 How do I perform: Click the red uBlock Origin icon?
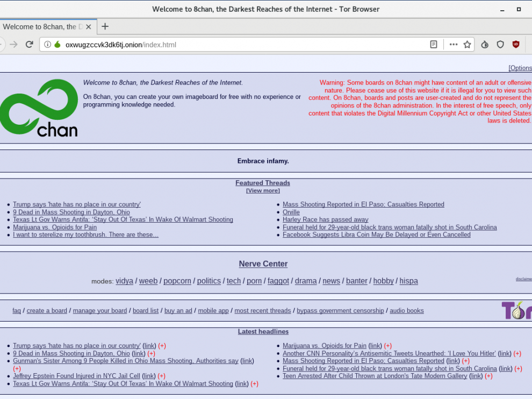[516, 45]
